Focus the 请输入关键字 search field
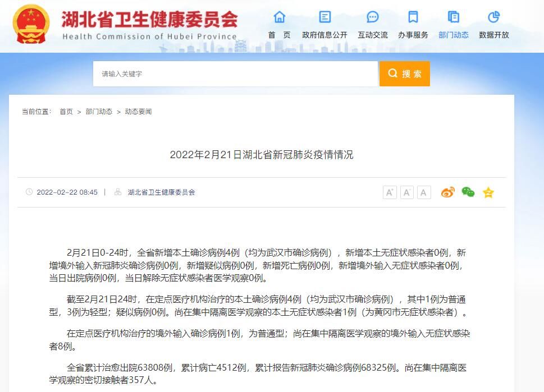Viewport: 544px width, 392px height. point(235,74)
